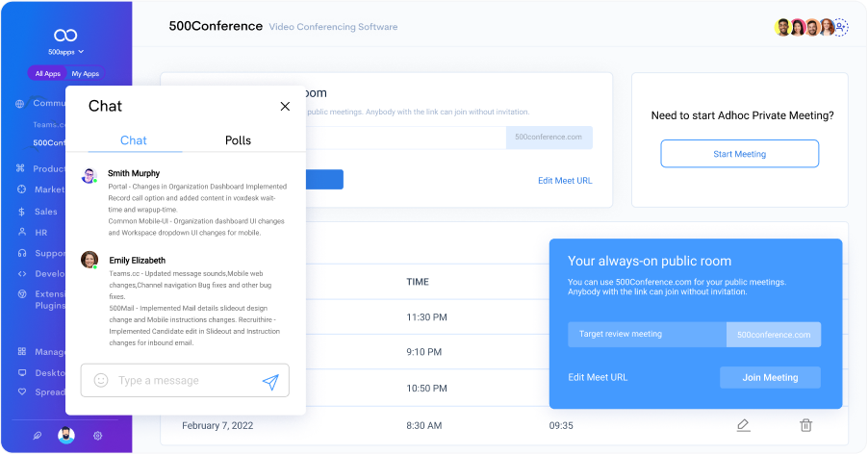Click the rocket icon in sidebar footer

point(37,435)
